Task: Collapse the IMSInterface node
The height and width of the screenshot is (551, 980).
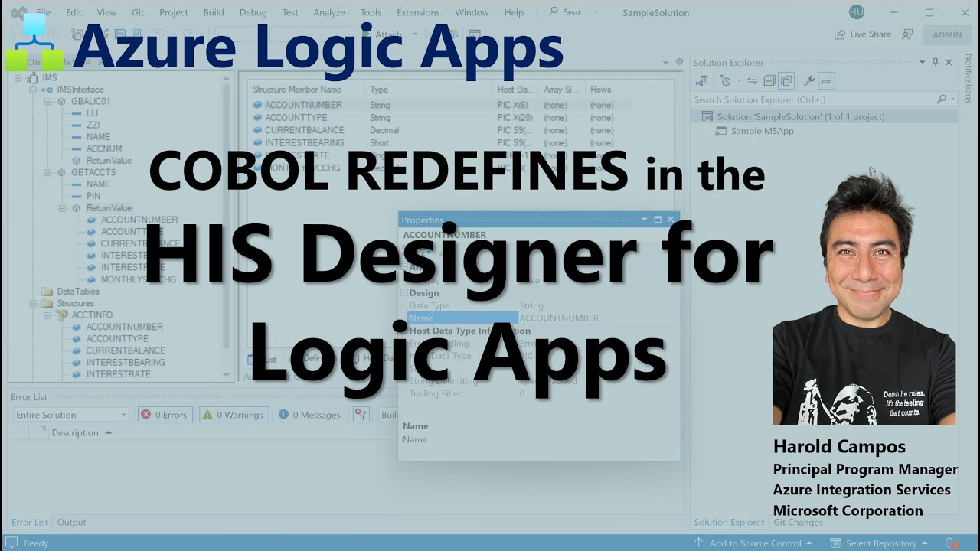Action: pyautogui.click(x=34, y=90)
